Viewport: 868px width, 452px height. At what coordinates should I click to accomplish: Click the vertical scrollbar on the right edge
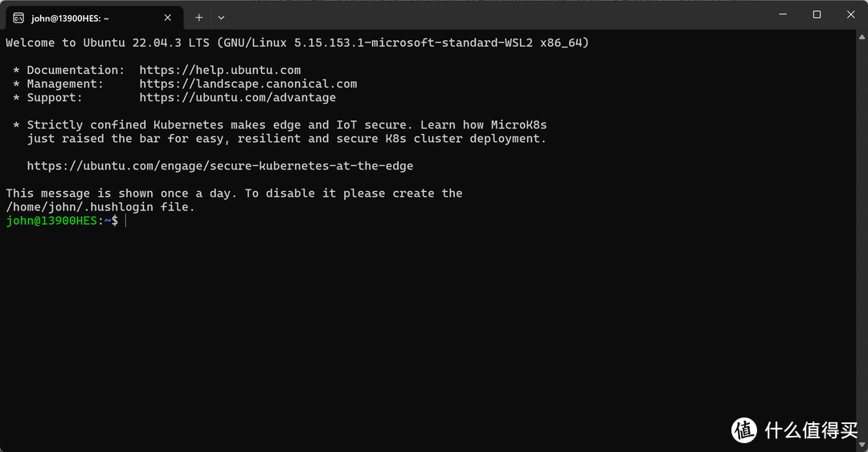(862, 233)
